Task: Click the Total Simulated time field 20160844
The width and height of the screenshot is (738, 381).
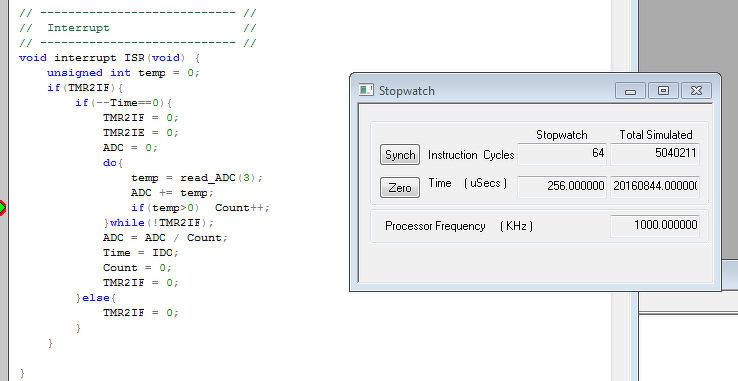Action: (x=655, y=186)
